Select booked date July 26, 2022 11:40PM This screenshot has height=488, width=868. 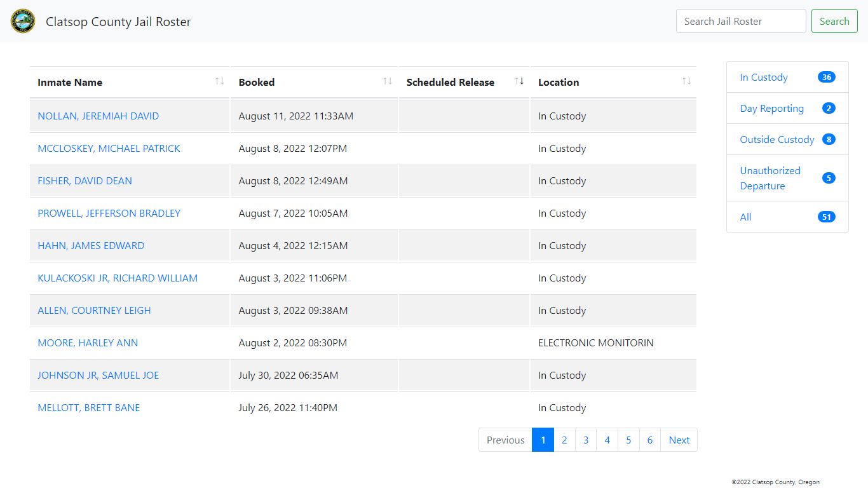[x=288, y=408]
